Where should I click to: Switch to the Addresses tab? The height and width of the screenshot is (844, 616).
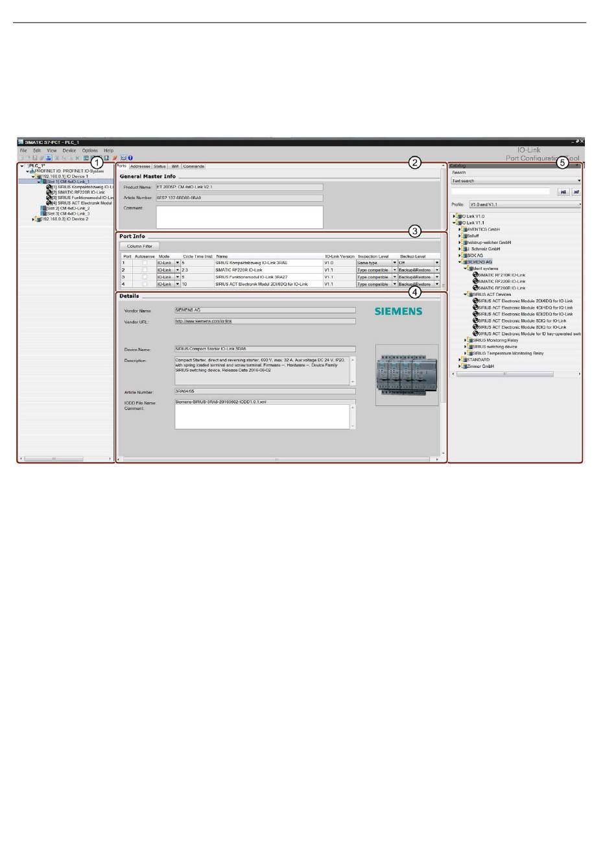pos(140,167)
